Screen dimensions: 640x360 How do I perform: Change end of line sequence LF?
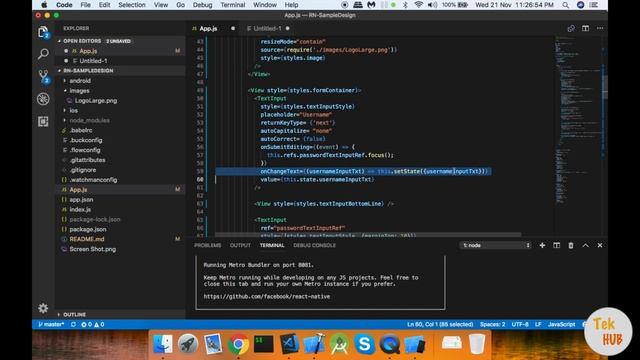[538, 324]
